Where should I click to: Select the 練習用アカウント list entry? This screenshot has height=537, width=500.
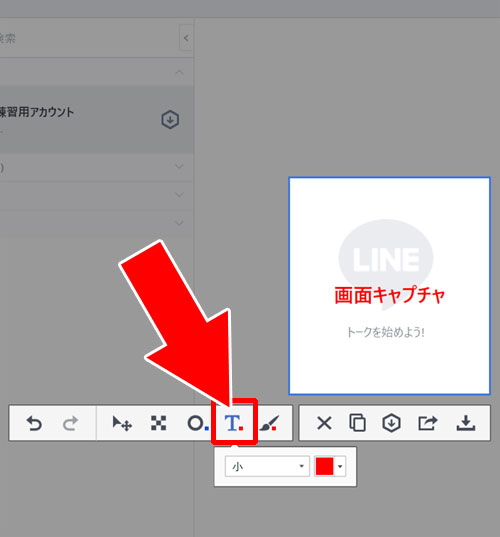pos(96,120)
